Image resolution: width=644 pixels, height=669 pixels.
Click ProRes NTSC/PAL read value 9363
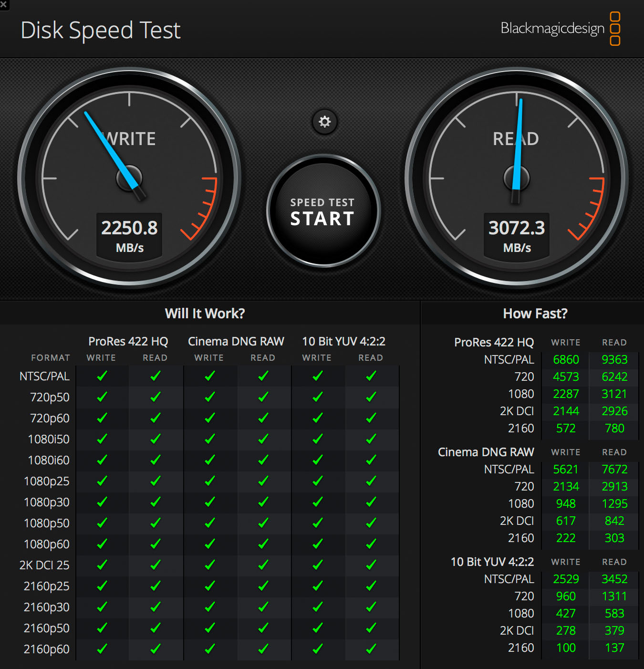[x=614, y=360]
